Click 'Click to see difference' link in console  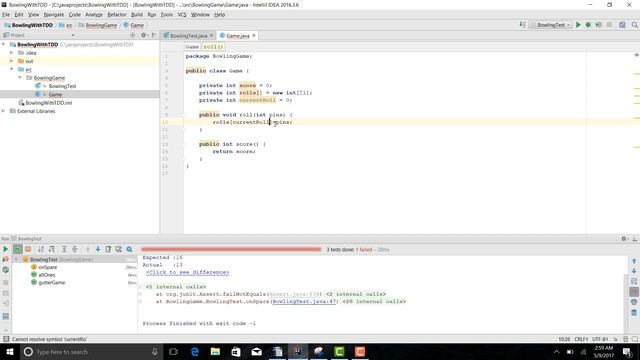click(187, 272)
